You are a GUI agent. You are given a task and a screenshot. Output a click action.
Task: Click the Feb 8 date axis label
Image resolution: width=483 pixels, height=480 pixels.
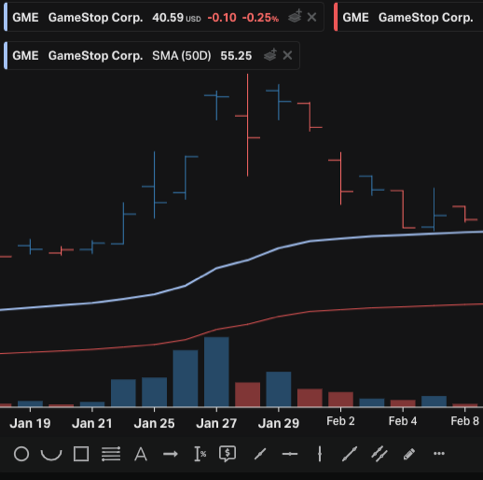coord(465,421)
